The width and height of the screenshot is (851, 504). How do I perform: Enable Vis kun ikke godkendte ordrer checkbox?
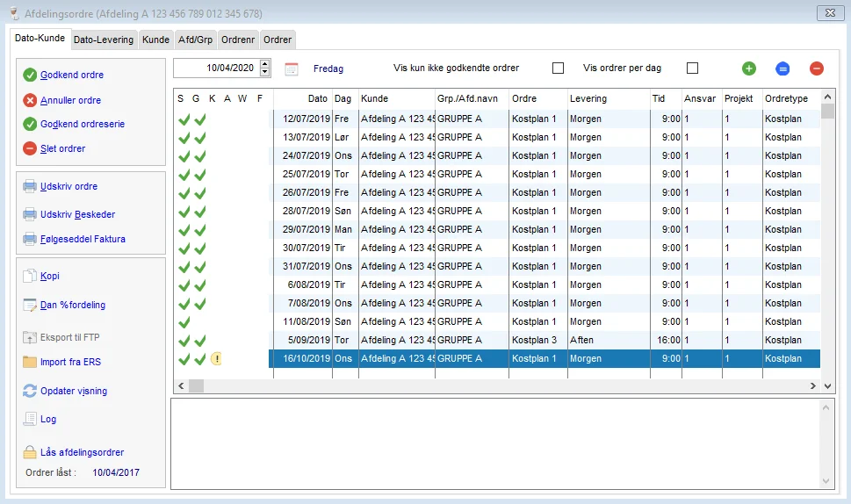558,68
